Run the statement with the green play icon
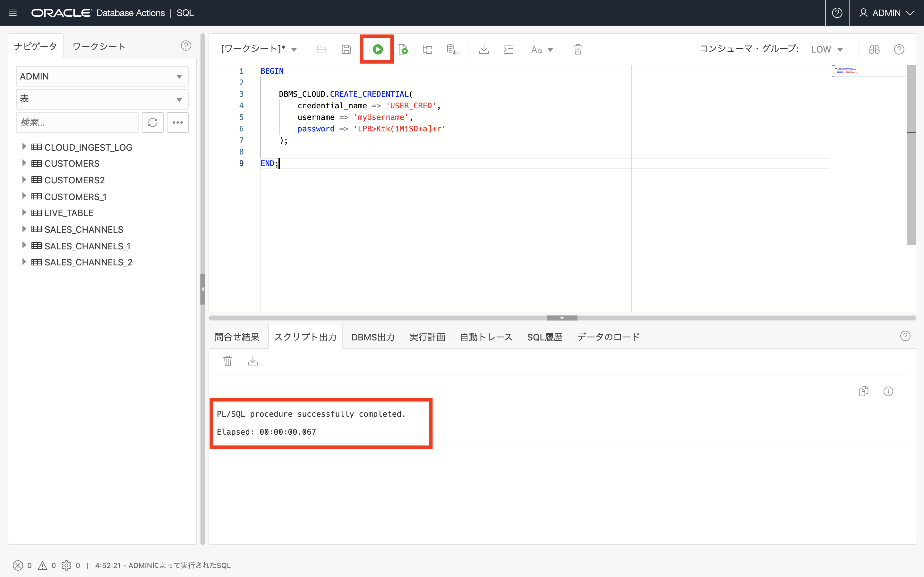This screenshot has height=577, width=924. tap(377, 49)
